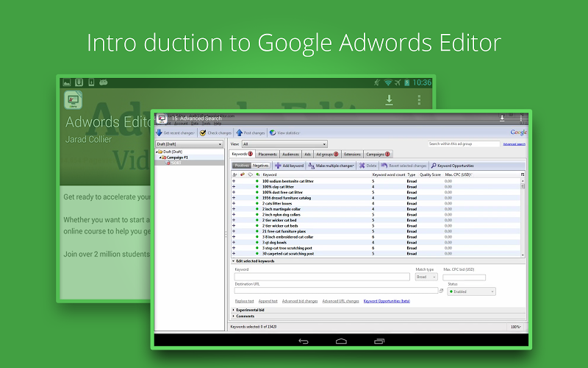The height and width of the screenshot is (368, 588).
Task: Switch to the Placements tab
Action: [267, 155]
